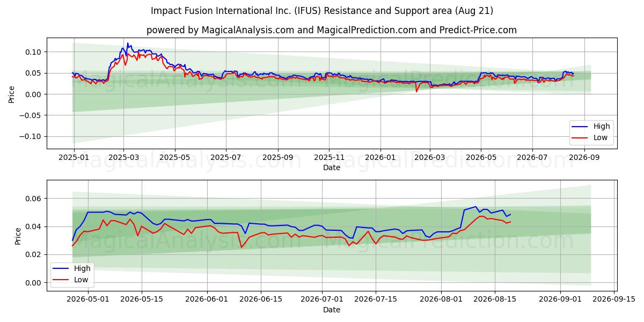Viewport: 644px width, 322px height.
Task: Click the 'Price' axis label of bottom chart
Action: click(18, 236)
